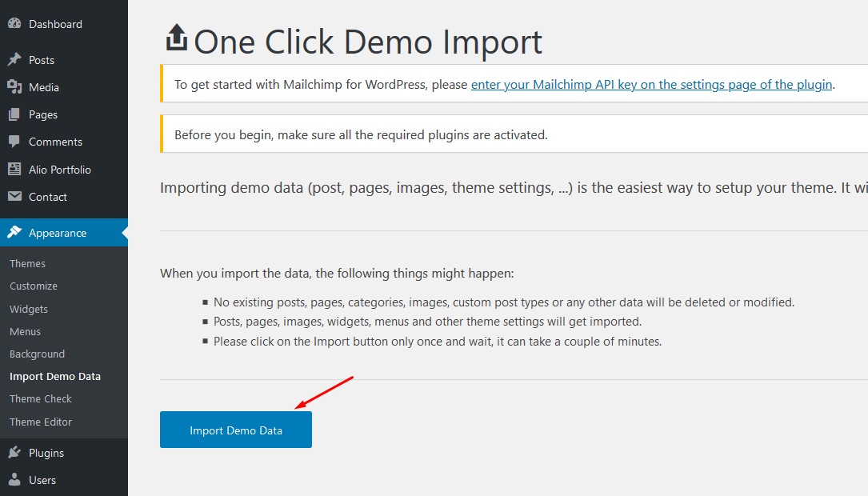Image resolution: width=868 pixels, height=496 pixels.
Task: Click the Pages icon in sidebar
Action: click(14, 114)
